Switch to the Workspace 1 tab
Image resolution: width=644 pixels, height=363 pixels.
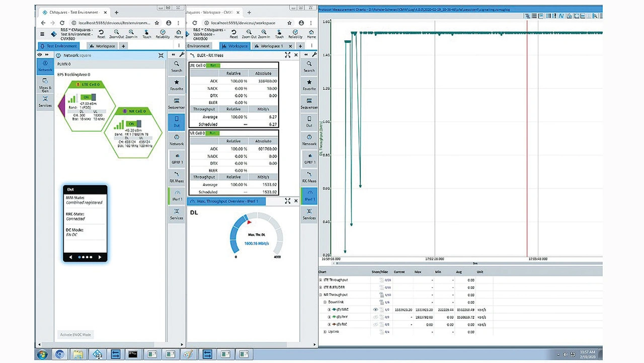coord(270,46)
